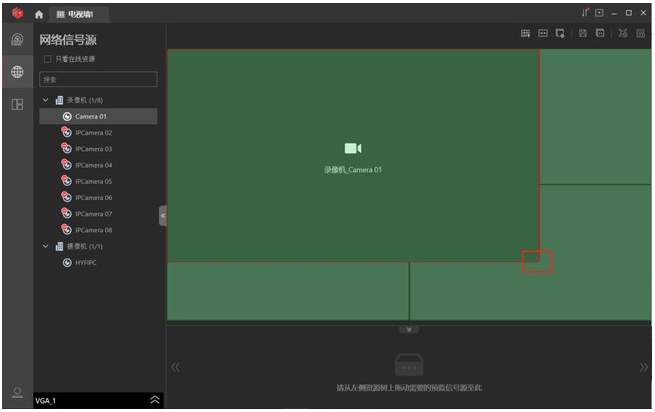This screenshot has height=412, width=655.
Task: Click the user account icon at bottom left
Action: click(17, 392)
